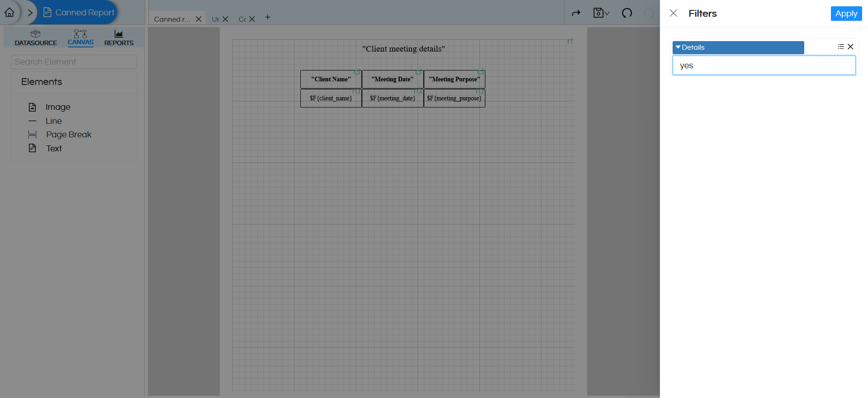
Task: Switch to the REPORTS tab
Action: [x=119, y=38]
